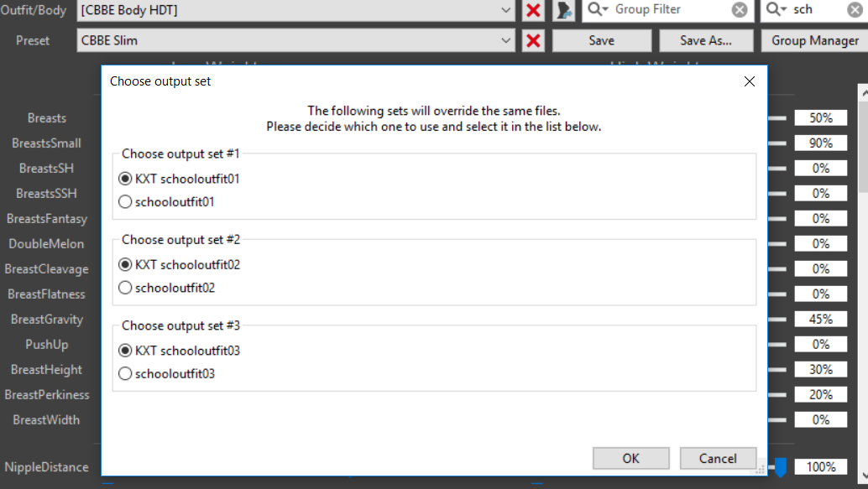Edit the Breasts 50% value field
The height and width of the screenshot is (489, 868).
pyautogui.click(x=820, y=117)
